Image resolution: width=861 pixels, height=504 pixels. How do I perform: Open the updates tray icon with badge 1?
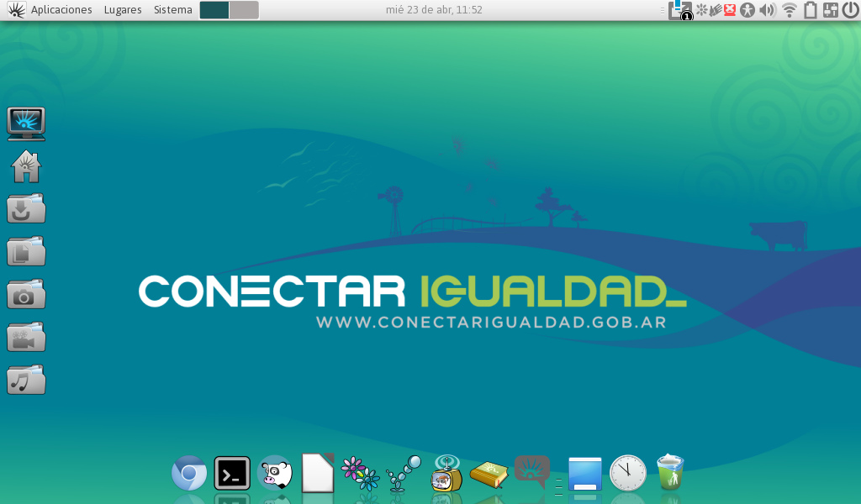[x=679, y=10]
